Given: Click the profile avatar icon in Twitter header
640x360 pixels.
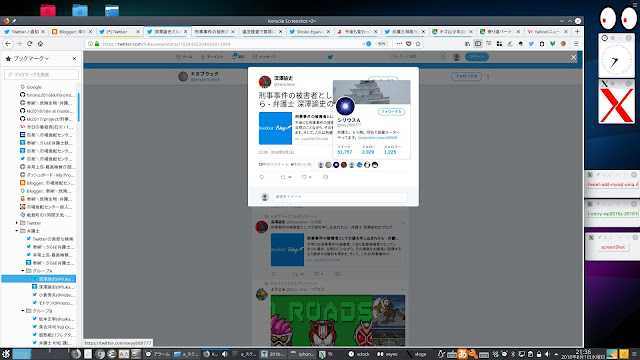Looking at the screenshot, I should (x=457, y=57).
